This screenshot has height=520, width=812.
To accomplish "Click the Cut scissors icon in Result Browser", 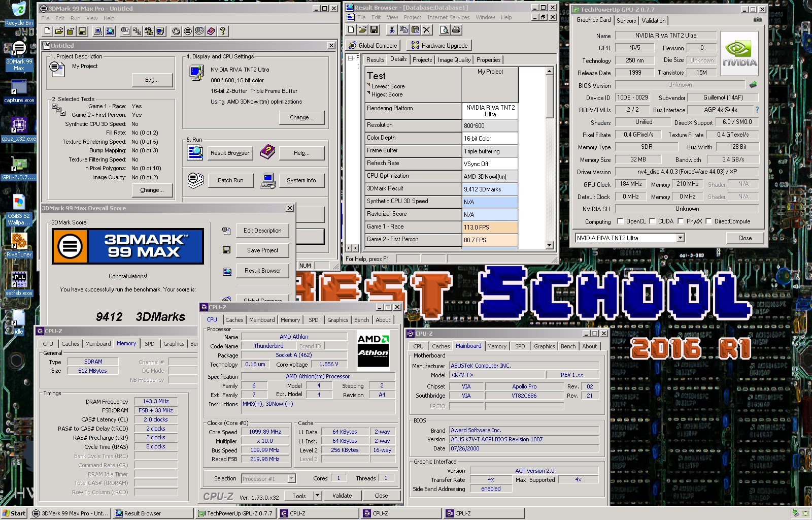I will [x=391, y=30].
